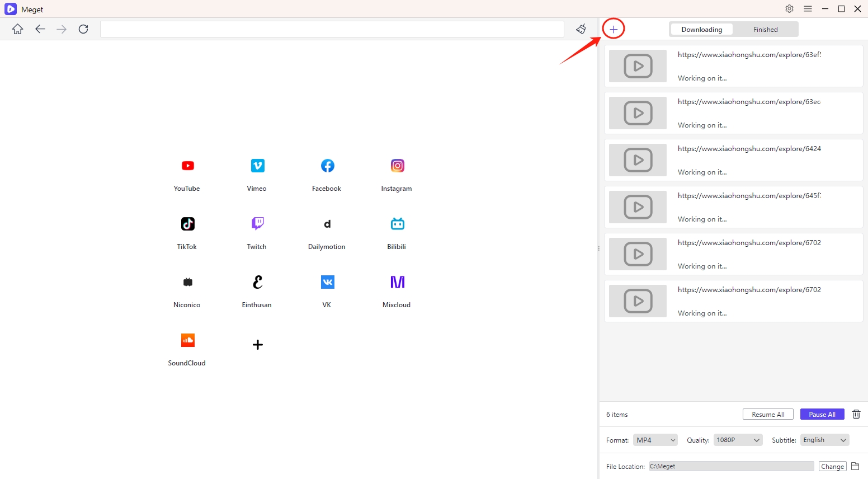Click Resume All button
The width and height of the screenshot is (868, 479).
point(768,415)
